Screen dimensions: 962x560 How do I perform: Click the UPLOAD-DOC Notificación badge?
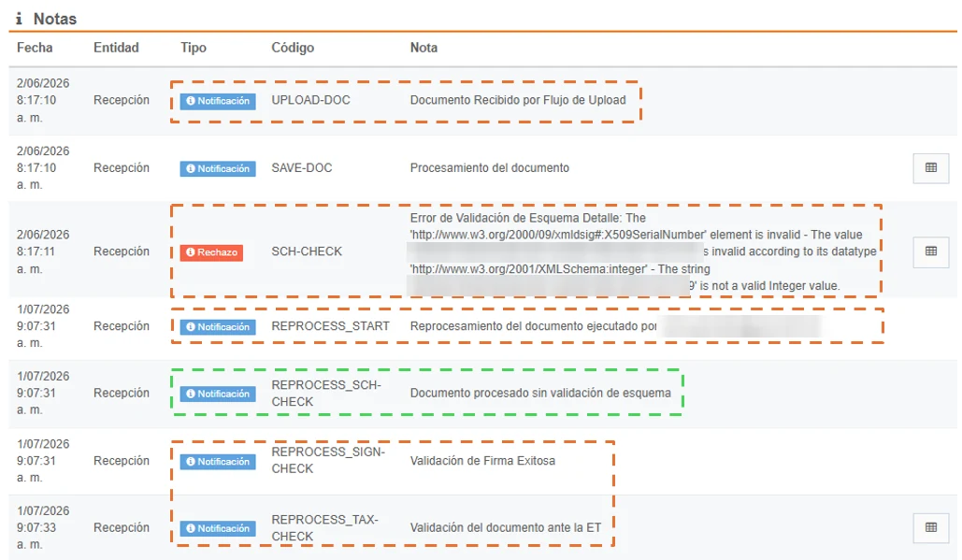tap(218, 101)
